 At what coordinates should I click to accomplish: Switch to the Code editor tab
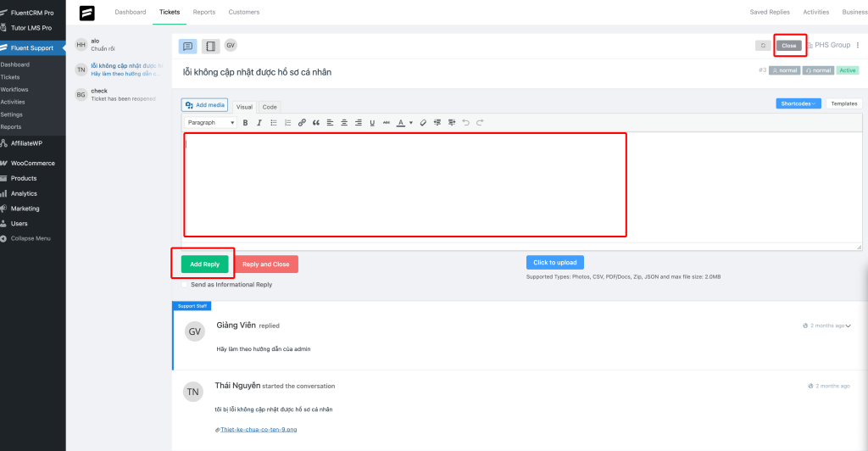click(270, 107)
